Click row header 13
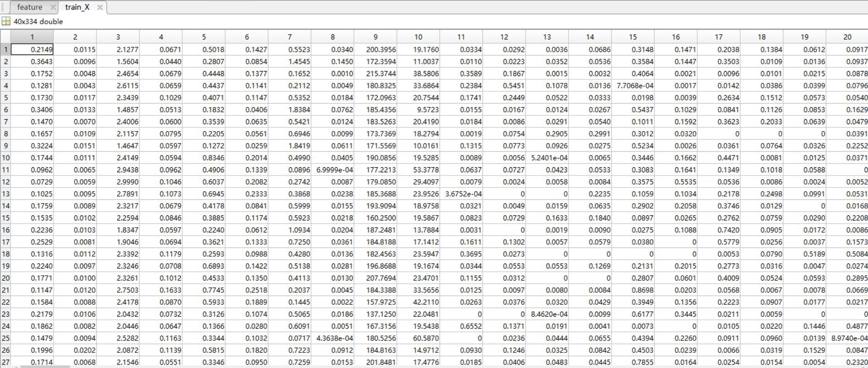868x368 pixels. tap(5, 194)
